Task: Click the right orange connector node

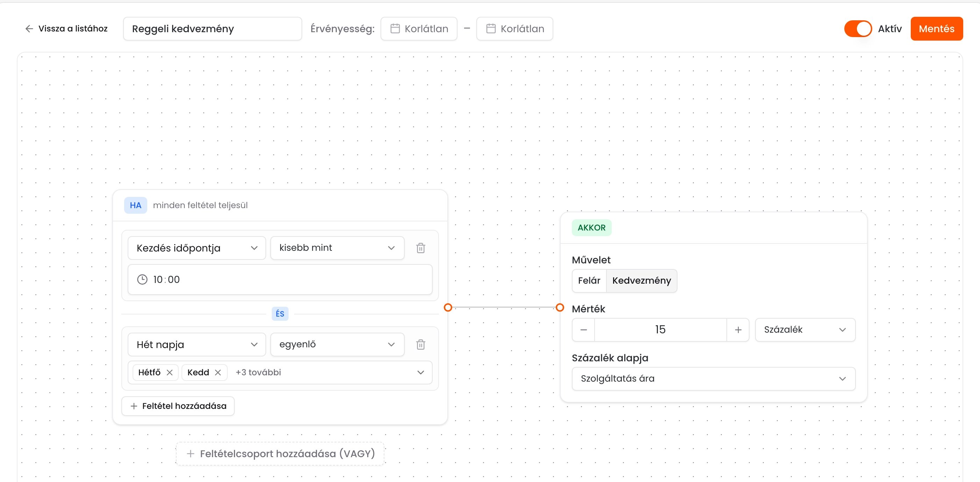Action: pyautogui.click(x=560, y=307)
